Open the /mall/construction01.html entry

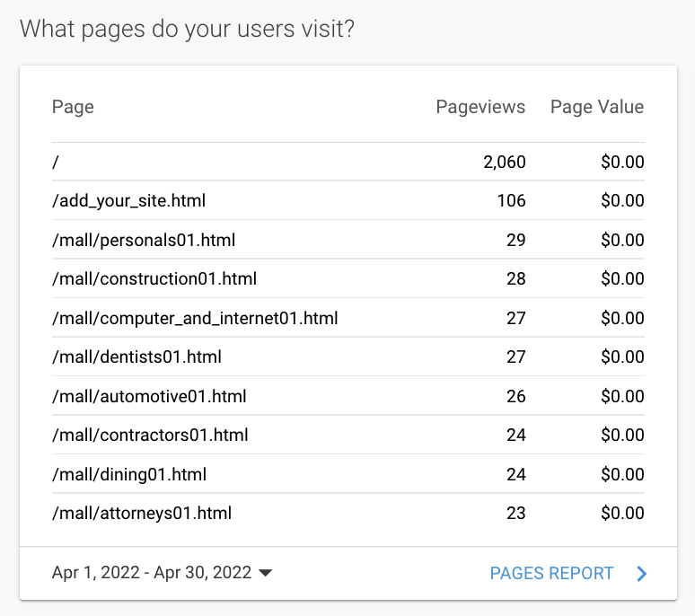tap(154, 279)
